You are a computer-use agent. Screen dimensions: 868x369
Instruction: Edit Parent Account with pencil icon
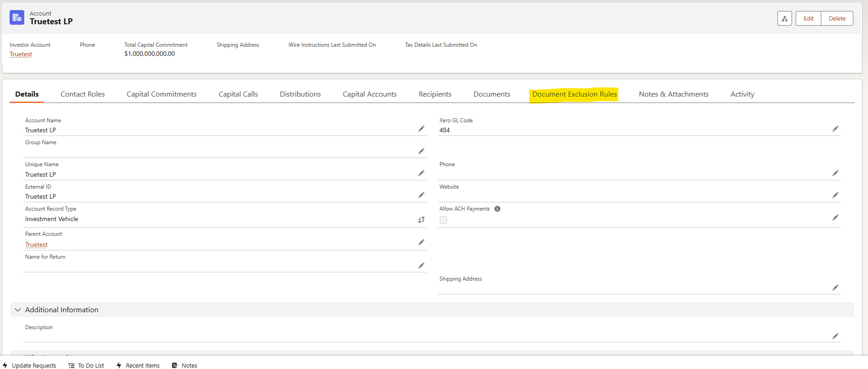(x=421, y=242)
